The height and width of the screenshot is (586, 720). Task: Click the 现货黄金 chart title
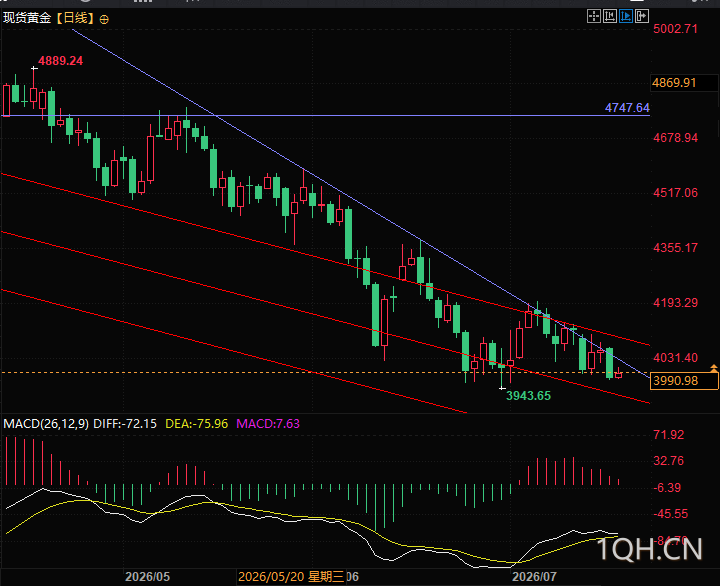point(27,18)
